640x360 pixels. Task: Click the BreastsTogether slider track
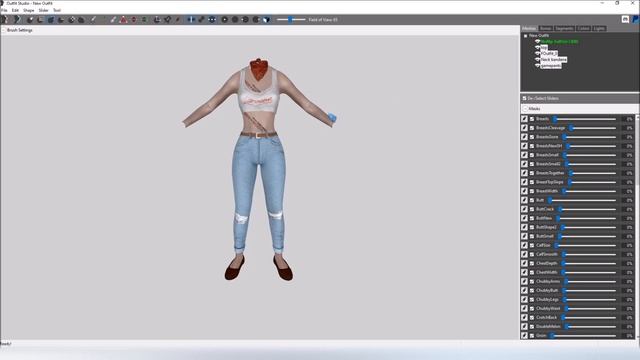593,173
